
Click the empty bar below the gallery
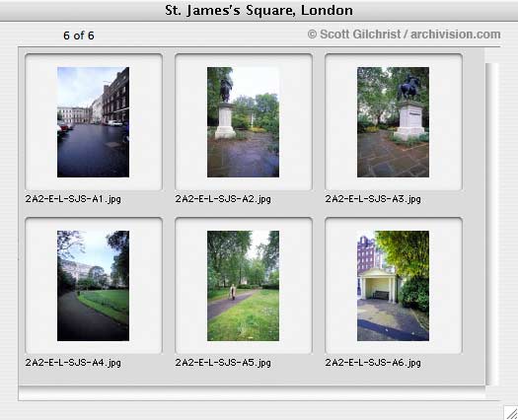(252, 393)
